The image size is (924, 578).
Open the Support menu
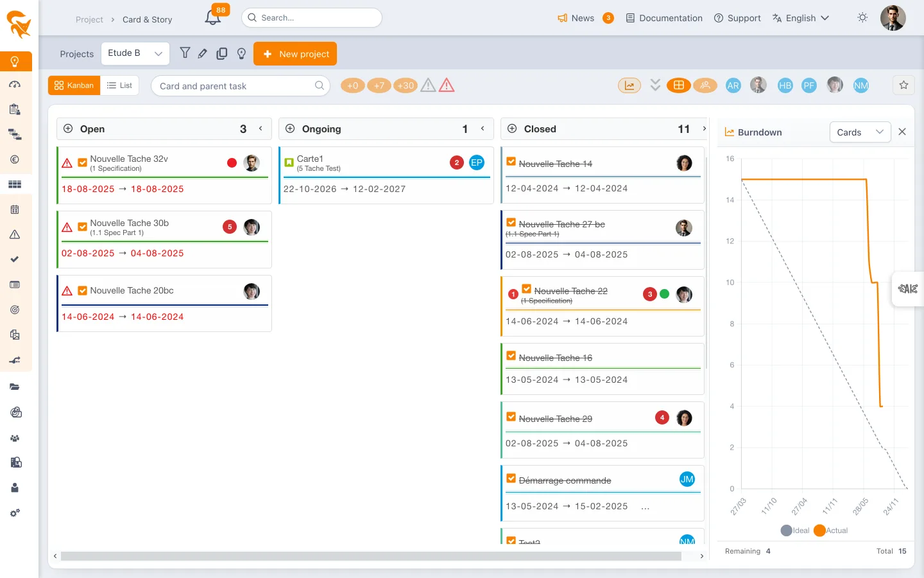point(737,18)
